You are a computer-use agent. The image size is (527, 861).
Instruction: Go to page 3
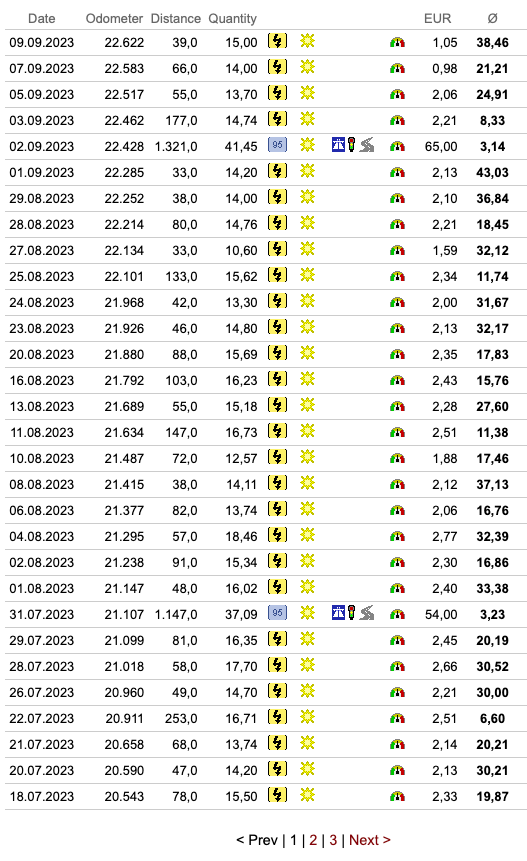click(x=333, y=840)
